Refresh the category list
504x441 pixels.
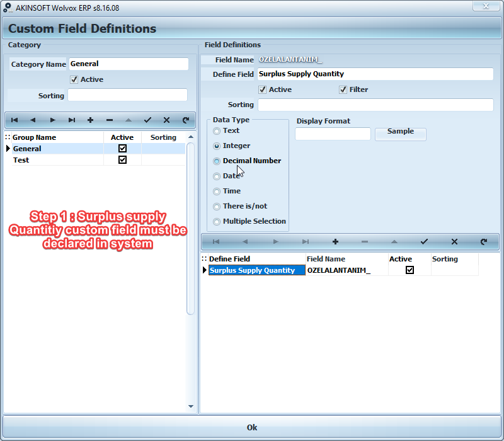185,120
